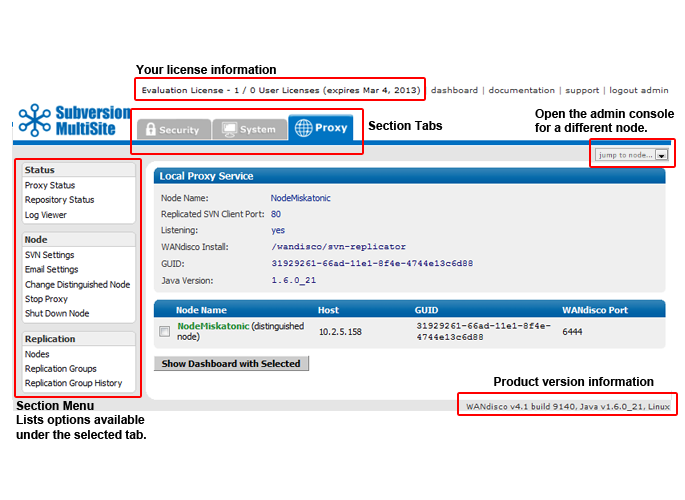Switch to the System tab
The image size is (685, 500).
coord(249,129)
